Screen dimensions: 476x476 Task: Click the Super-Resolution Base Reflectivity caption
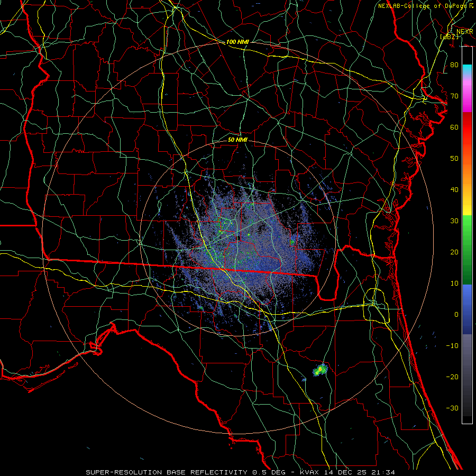coord(240,472)
